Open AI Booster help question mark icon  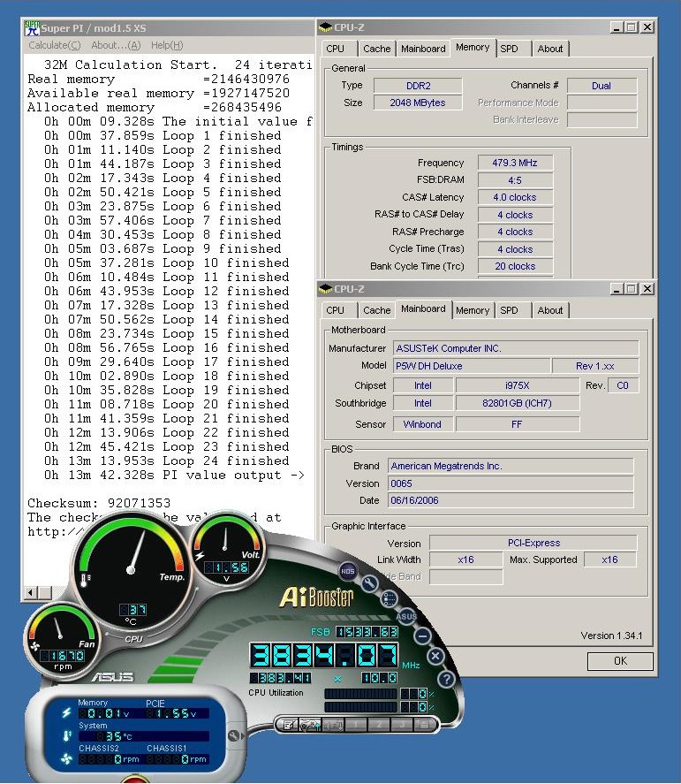click(446, 679)
